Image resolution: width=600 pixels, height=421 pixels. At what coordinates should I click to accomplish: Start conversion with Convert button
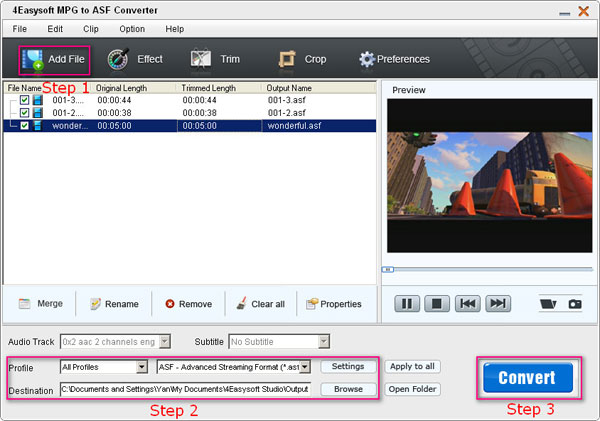528,378
